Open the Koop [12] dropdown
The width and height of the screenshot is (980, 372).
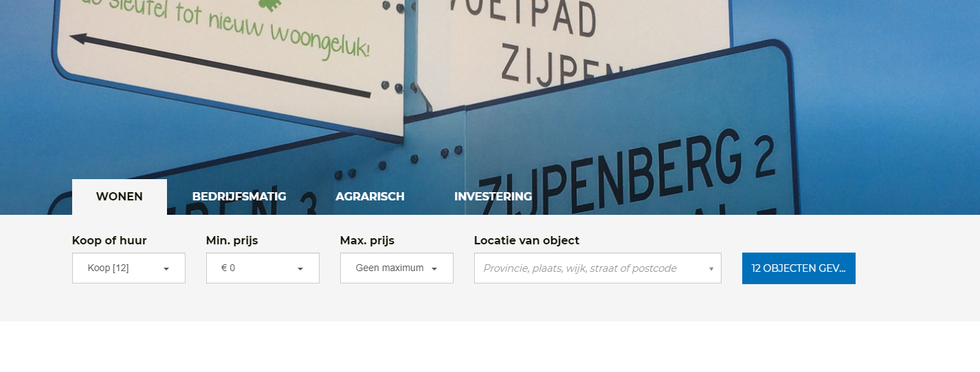point(129,268)
